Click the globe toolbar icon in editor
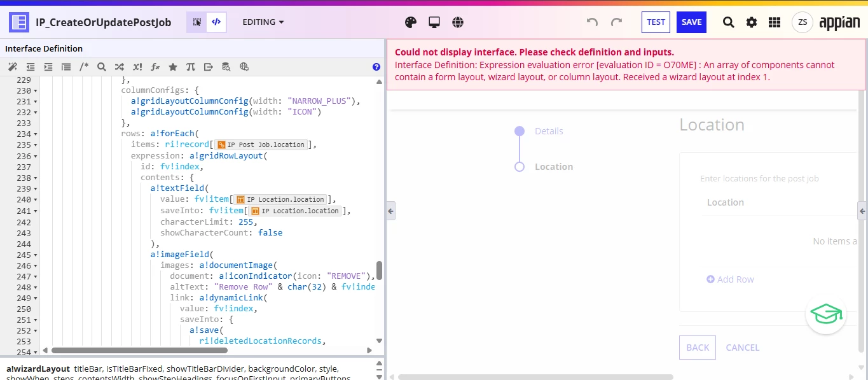Screen dimensions: 868x380 244,67
